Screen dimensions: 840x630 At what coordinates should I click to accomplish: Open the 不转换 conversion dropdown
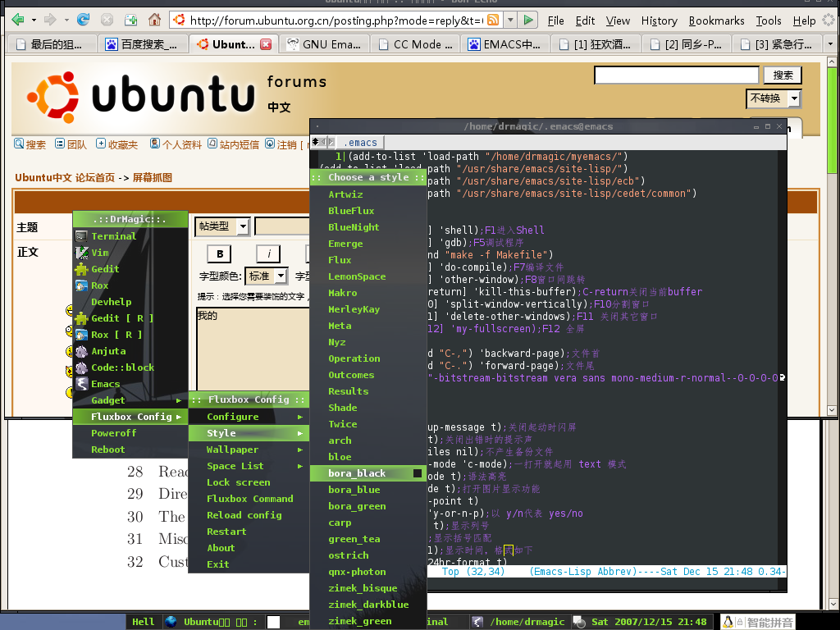[794, 98]
